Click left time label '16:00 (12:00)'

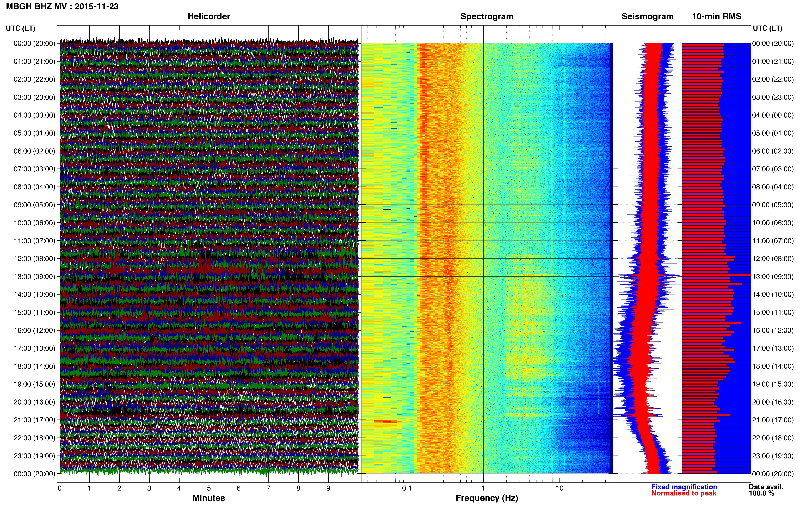34,330
